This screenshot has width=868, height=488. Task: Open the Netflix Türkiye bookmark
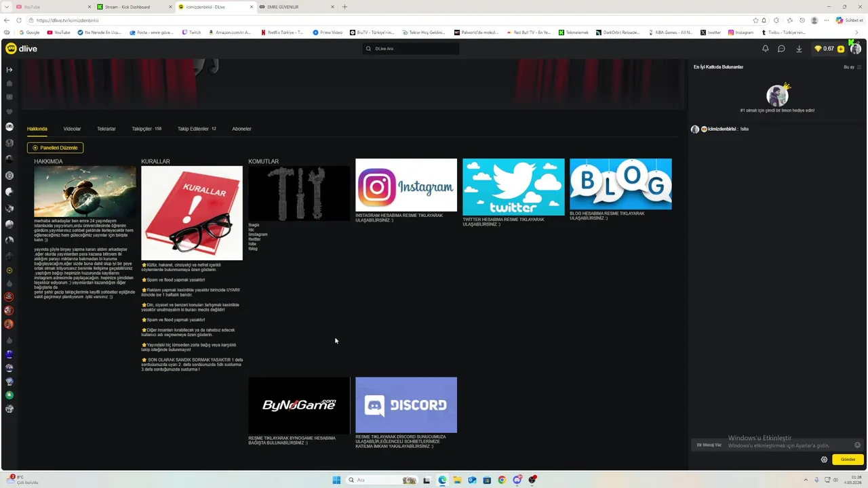pyautogui.click(x=281, y=33)
